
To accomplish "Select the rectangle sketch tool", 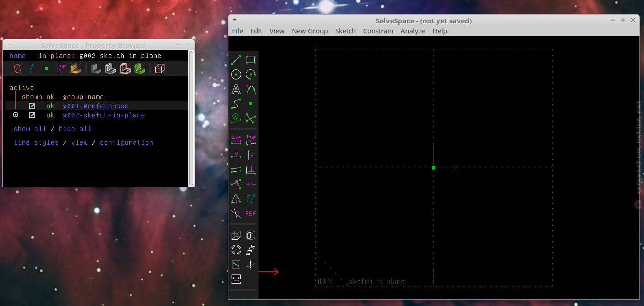I will click(250, 60).
